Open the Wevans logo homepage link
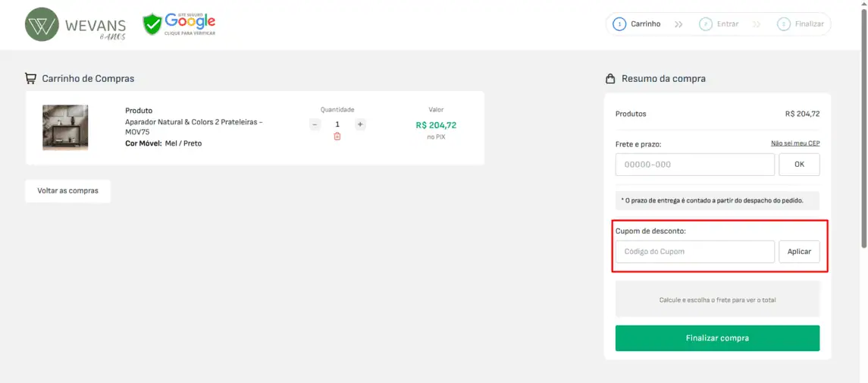This screenshot has width=868, height=383. tap(76, 25)
